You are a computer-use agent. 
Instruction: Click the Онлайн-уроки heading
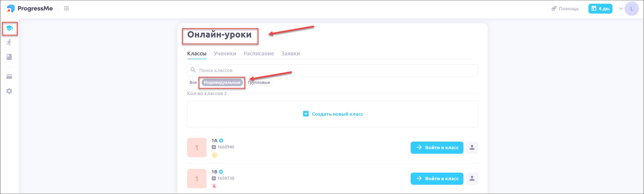[219, 35]
